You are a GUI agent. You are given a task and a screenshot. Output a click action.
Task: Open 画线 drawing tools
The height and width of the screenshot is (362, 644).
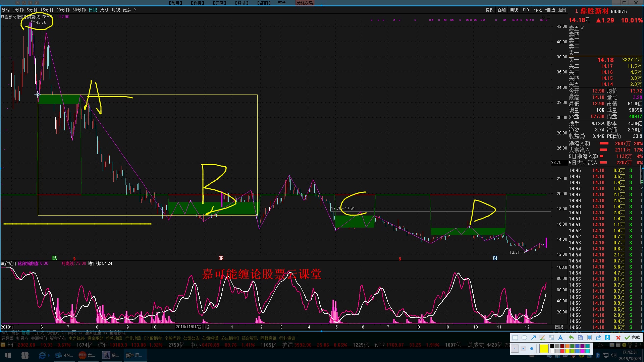tap(514, 10)
